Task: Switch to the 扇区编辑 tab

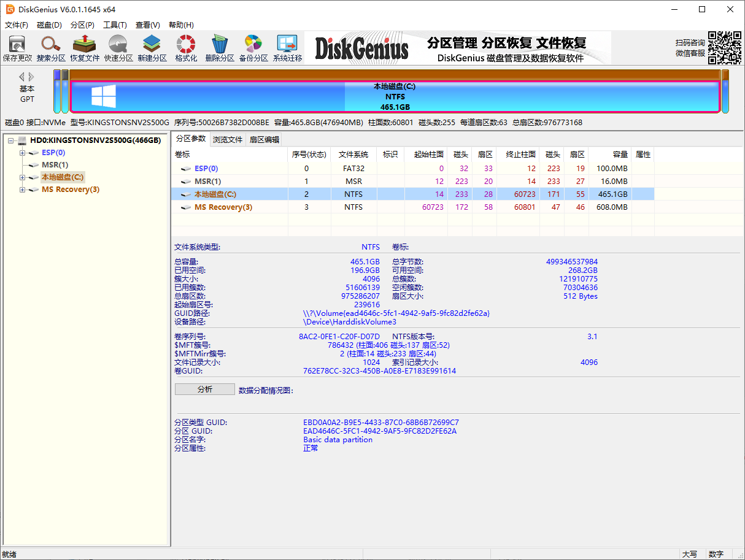Action: (x=264, y=139)
